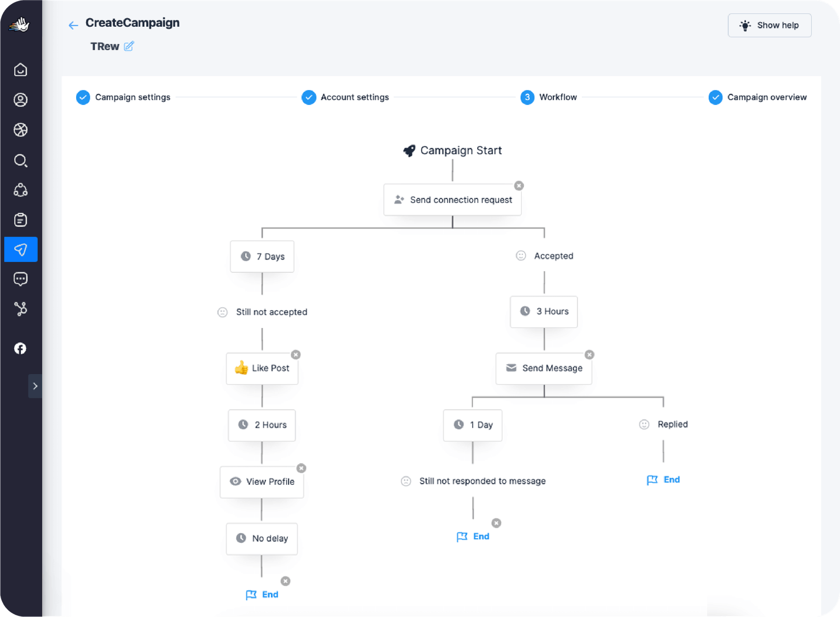
Task: Open the Home section in the sidebar
Action: click(20, 69)
